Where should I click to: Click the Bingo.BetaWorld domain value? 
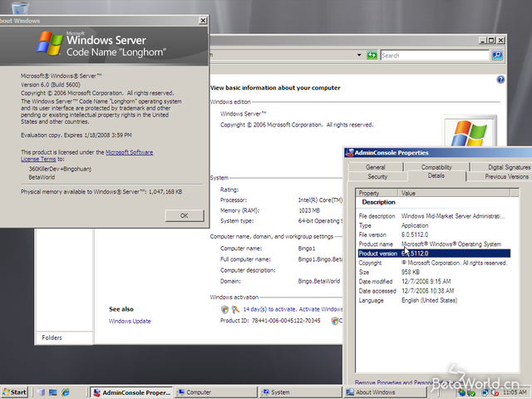coord(319,281)
